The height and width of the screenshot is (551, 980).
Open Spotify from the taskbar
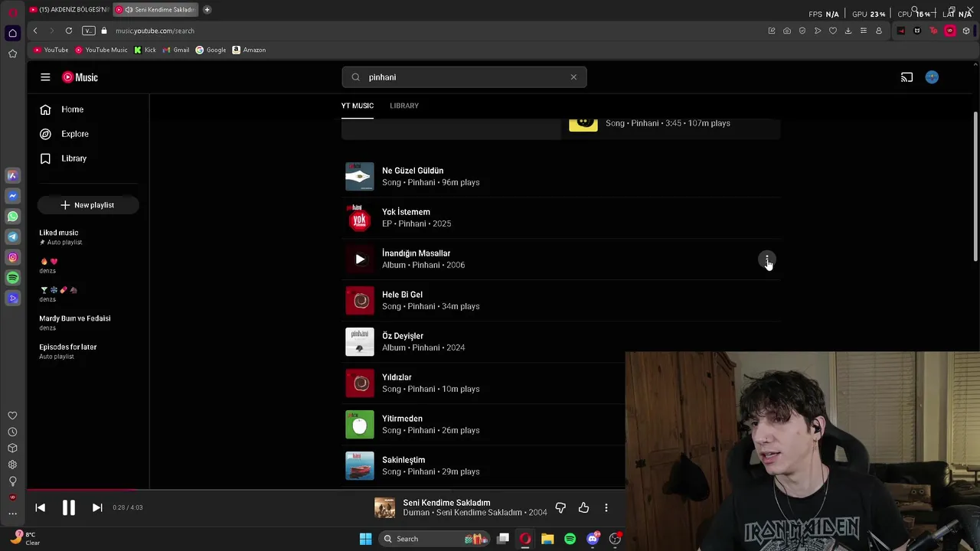pos(570,539)
